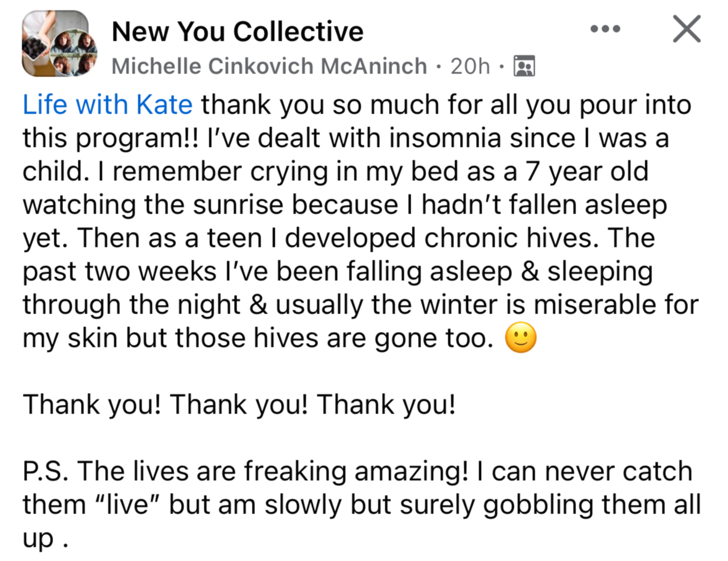Tap the smiley face emoji after the paragraph
Image resolution: width=728 pixels, height=561 pixels.
point(521,339)
